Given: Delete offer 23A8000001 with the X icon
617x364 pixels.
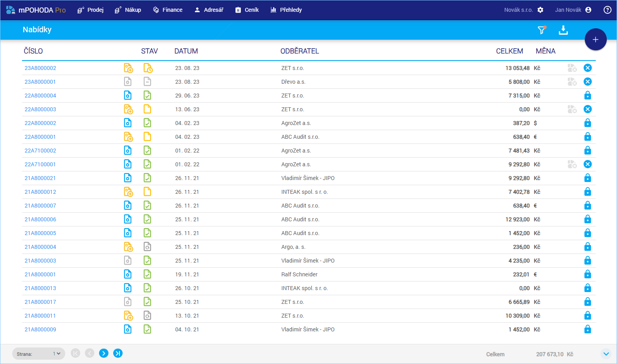Looking at the screenshot, I should point(588,82).
